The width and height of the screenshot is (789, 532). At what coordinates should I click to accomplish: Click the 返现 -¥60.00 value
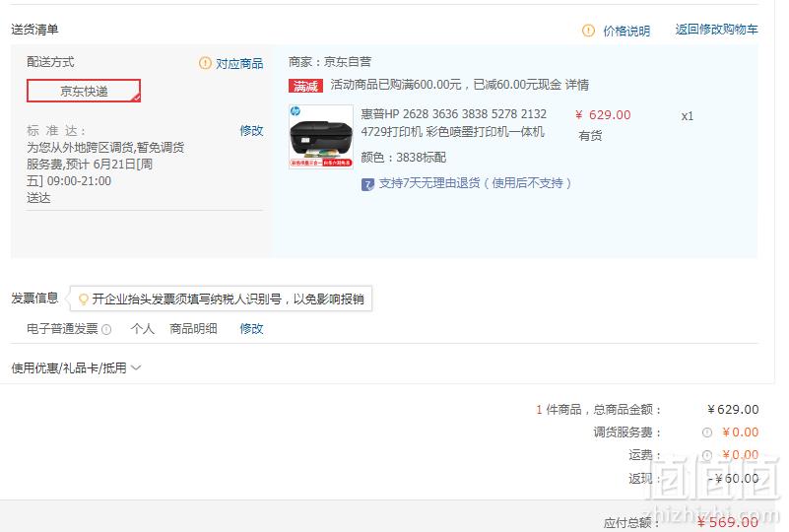pyautogui.click(x=733, y=478)
